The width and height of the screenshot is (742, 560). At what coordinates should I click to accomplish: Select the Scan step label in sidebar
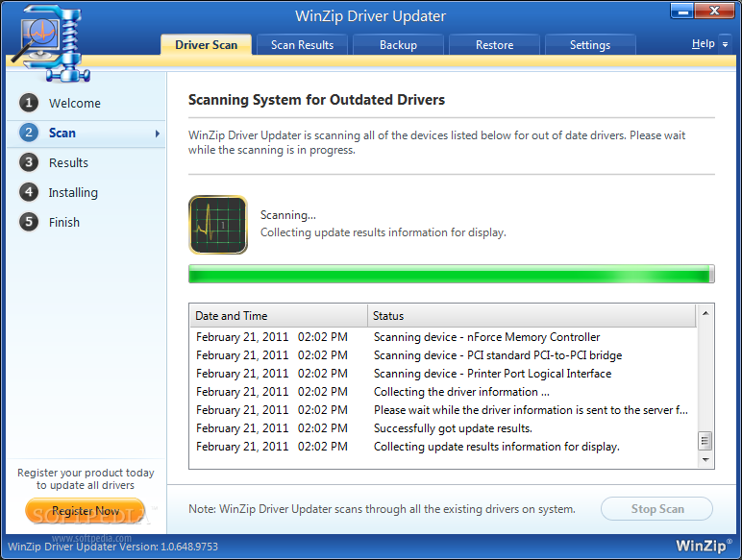pos(62,133)
